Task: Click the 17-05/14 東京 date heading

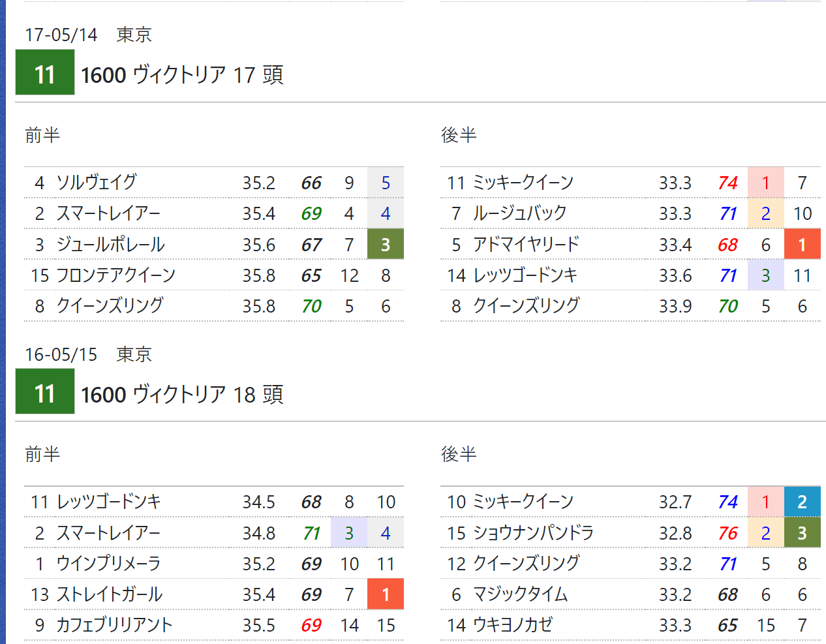Action: pos(88,35)
